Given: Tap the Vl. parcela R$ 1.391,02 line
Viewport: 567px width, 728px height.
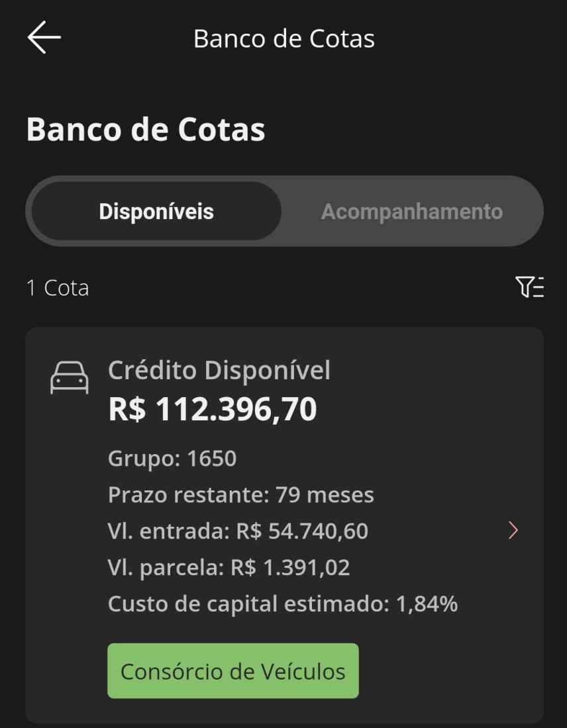Looking at the screenshot, I should click(x=229, y=567).
